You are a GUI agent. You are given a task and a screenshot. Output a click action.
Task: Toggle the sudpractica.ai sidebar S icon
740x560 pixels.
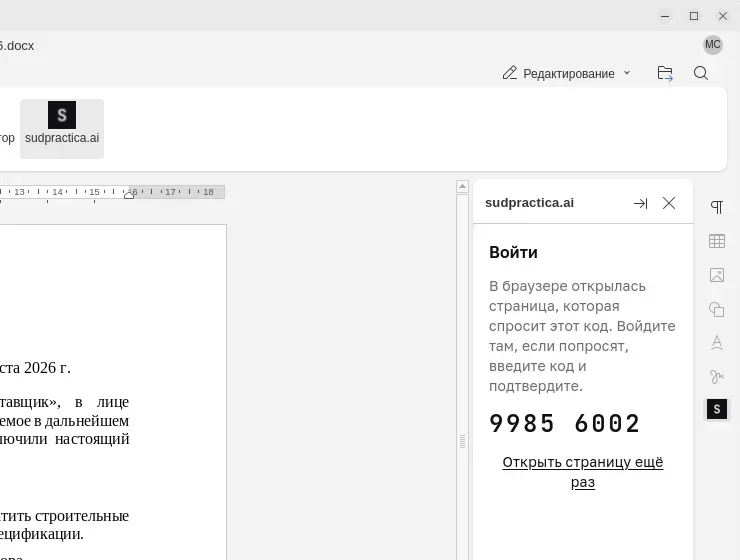[717, 409]
